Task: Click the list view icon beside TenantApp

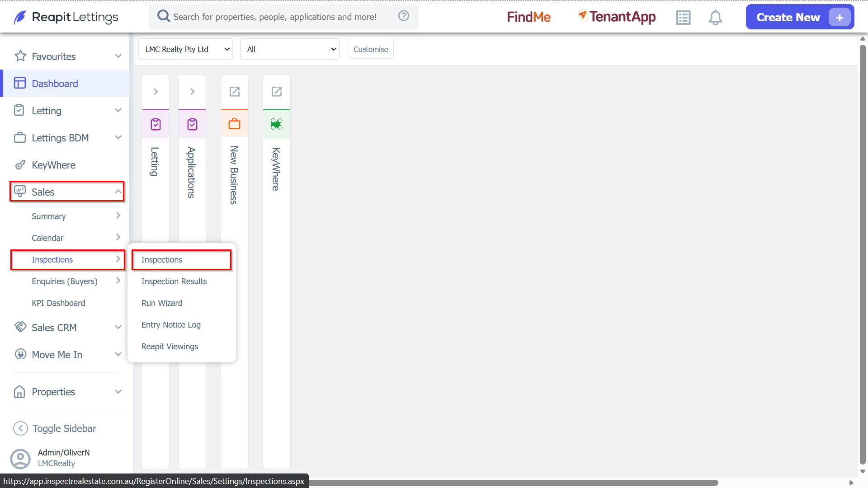Action: [683, 18]
